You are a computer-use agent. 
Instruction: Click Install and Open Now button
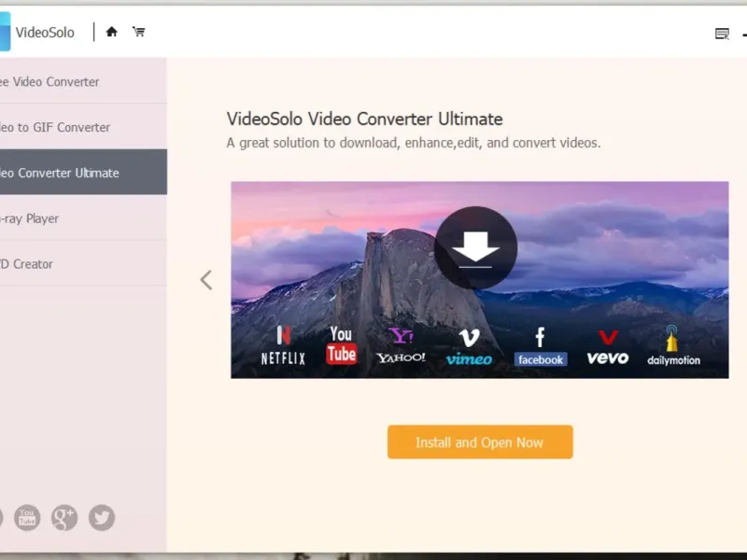click(x=480, y=441)
